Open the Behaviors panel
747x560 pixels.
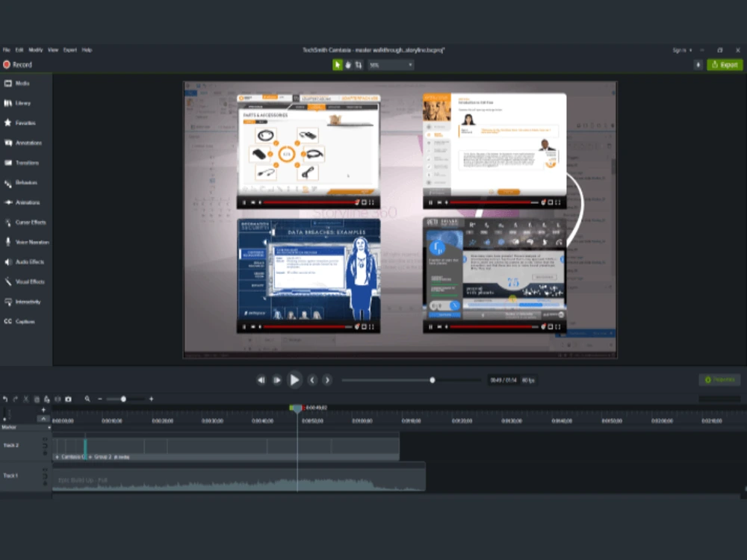[x=20, y=183]
